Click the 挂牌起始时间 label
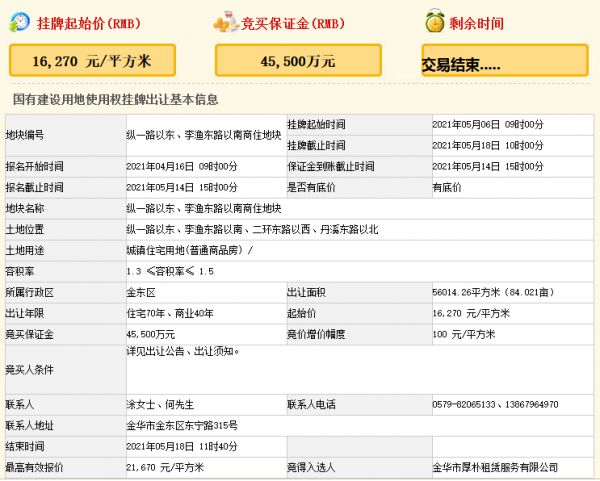This screenshot has width=600, height=481. (316, 124)
